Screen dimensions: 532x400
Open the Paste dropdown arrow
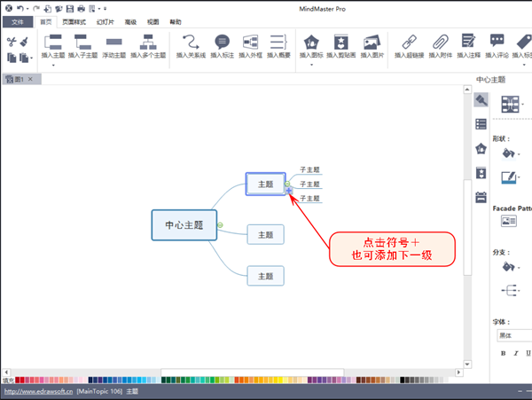31,58
